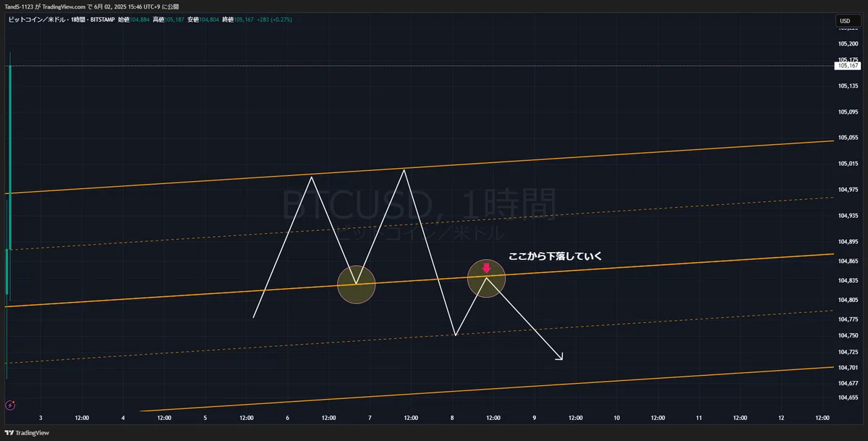
Task: Click date label 4 on time axis
Action: (123, 418)
